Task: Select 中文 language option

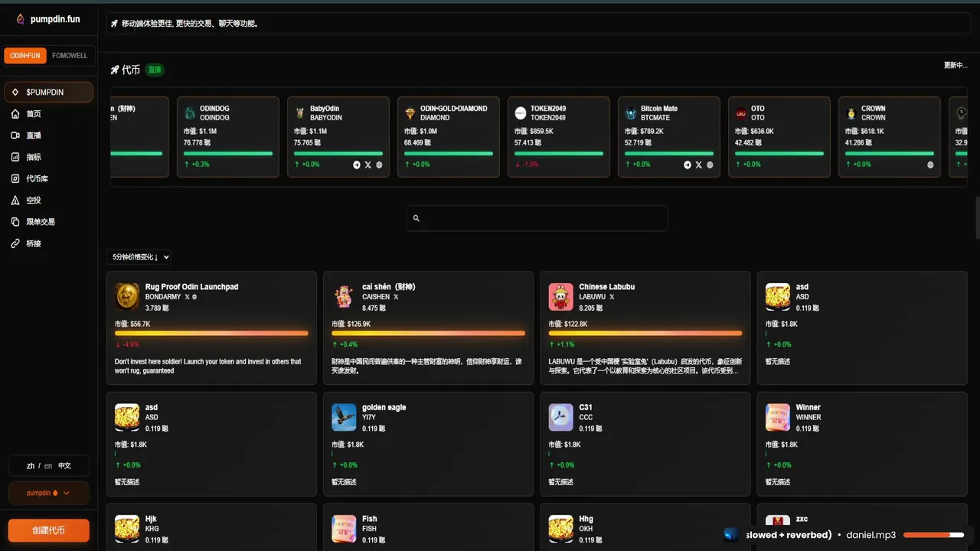Action: (64, 466)
